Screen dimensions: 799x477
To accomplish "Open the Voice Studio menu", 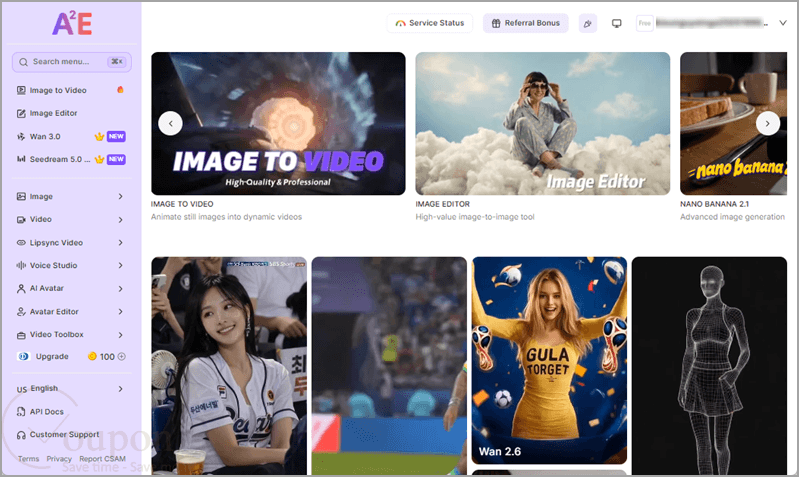I will pyautogui.click(x=71, y=266).
